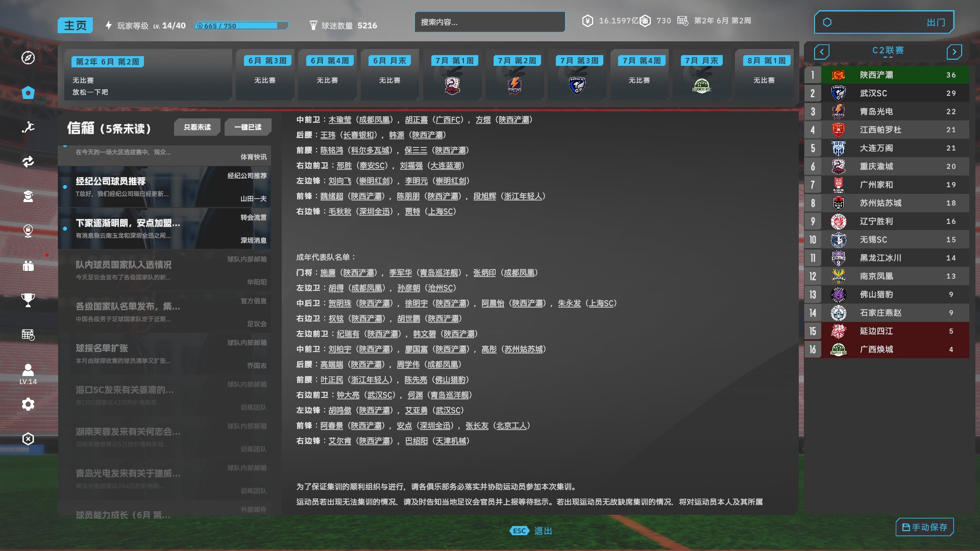Show previous league with left arrow
This screenshot has height=551, width=980.
pyautogui.click(x=821, y=52)
